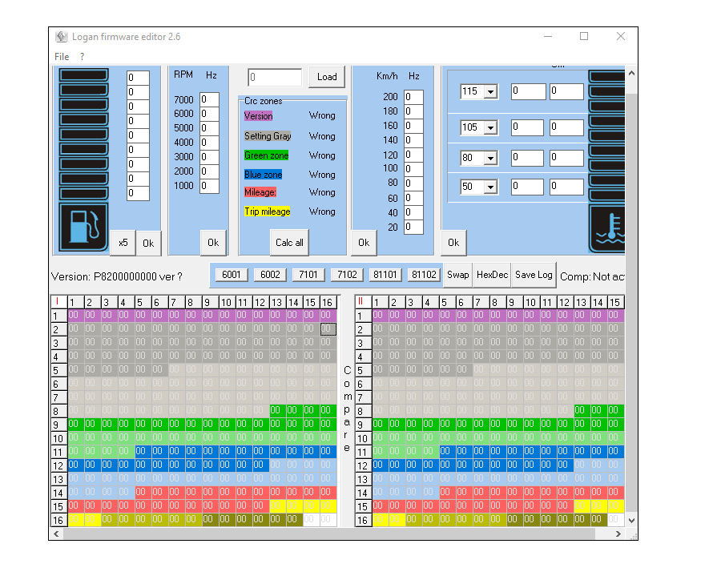Focus the Hz field for 80 Km/h
The width and height of the screenshot is (721, 588).
tap(413, 183)
